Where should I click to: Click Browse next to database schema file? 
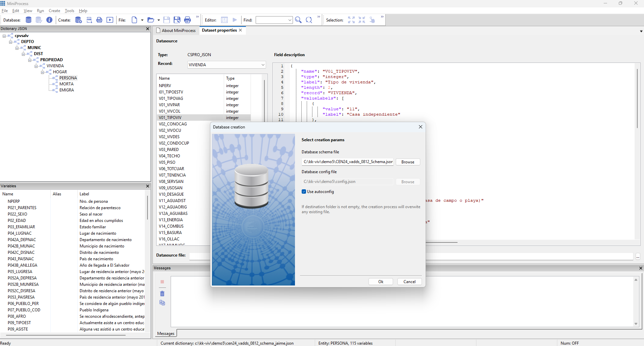(x=407, y=162)
